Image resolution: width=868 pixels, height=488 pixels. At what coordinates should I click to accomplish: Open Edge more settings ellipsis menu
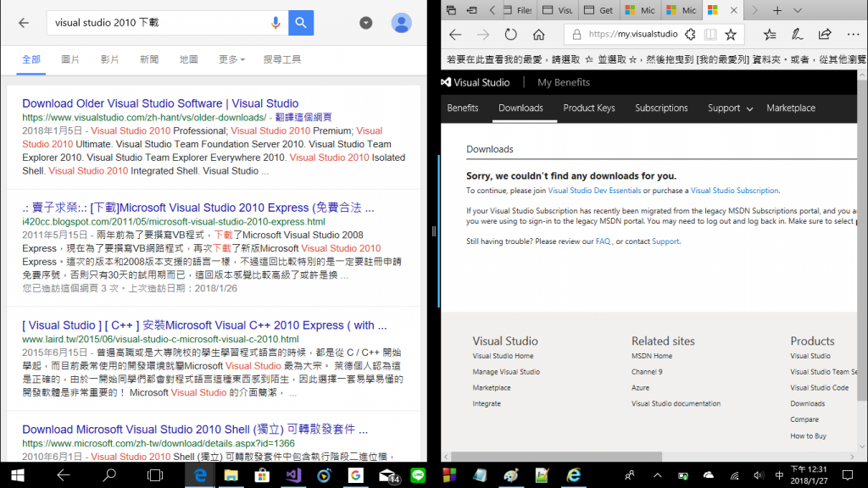[x=853, y=34]
